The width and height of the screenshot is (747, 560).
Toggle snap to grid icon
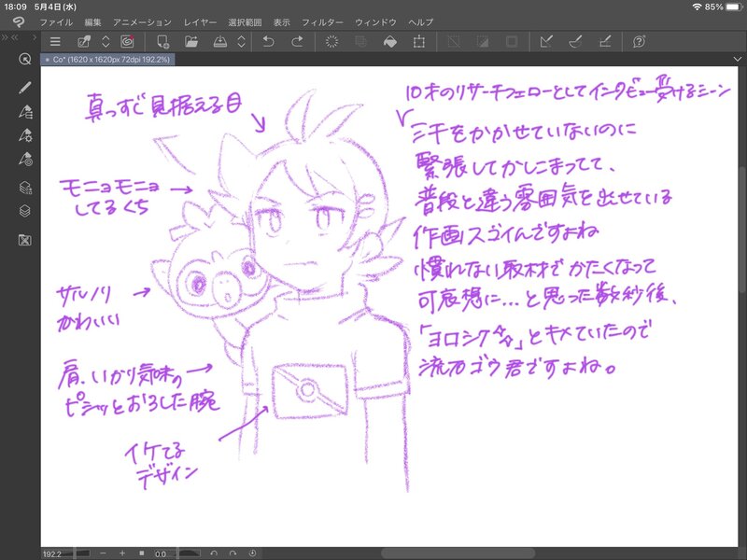604,42
